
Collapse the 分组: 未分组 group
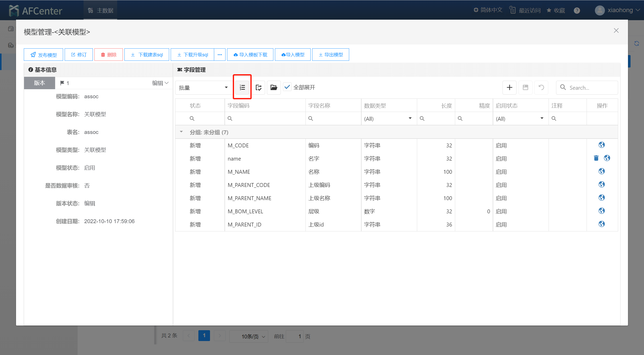(181, 132)
